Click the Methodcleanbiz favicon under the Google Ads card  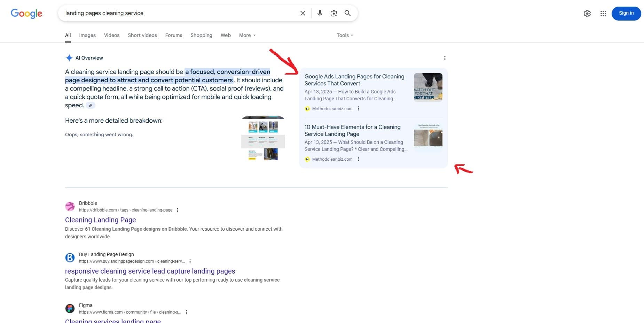pyautogui.click(x=307, y=109)
